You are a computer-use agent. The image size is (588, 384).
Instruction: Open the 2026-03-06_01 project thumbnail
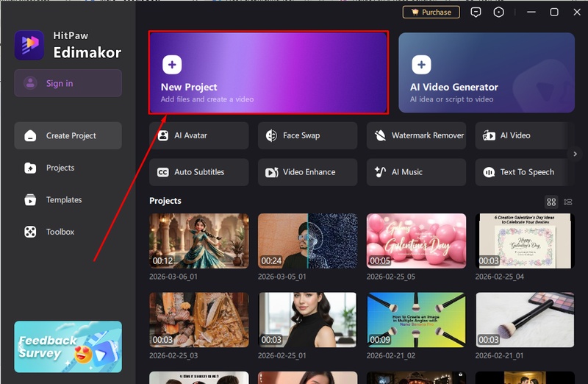(x=198, y=241)
